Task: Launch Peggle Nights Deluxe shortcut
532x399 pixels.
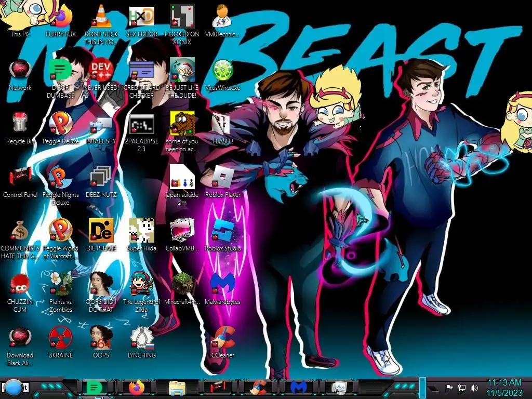Action: click(60, 186)
